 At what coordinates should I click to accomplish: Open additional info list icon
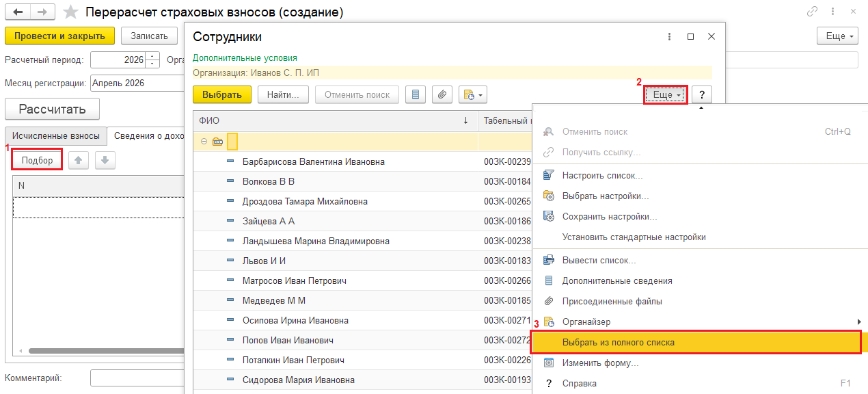(x=416, y=95)
